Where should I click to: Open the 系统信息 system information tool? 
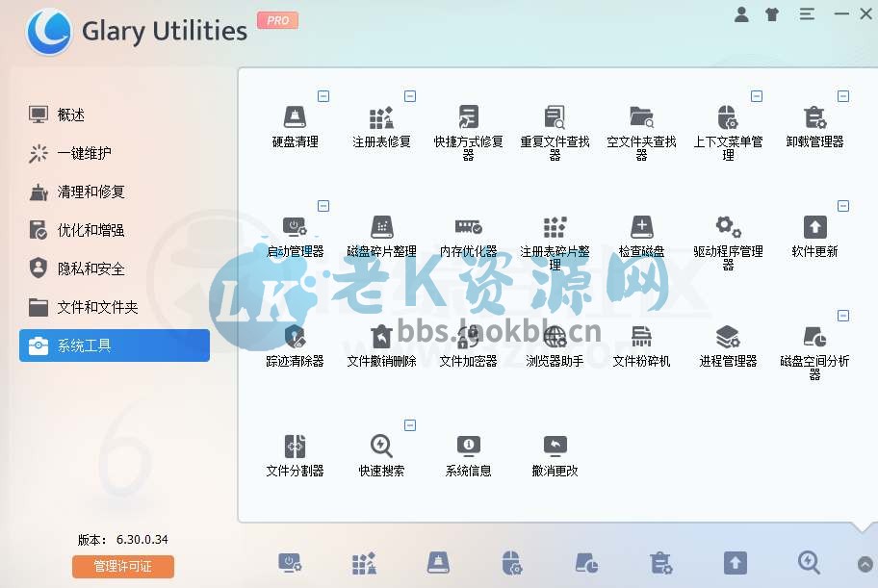[468, 456]
